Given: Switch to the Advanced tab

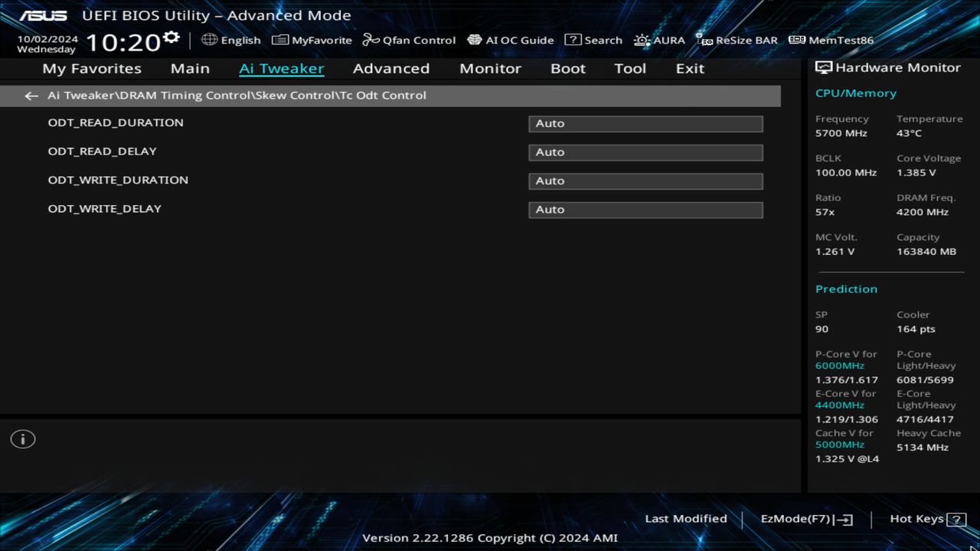Looking at the screenshot, I should [x=390, y=68].
